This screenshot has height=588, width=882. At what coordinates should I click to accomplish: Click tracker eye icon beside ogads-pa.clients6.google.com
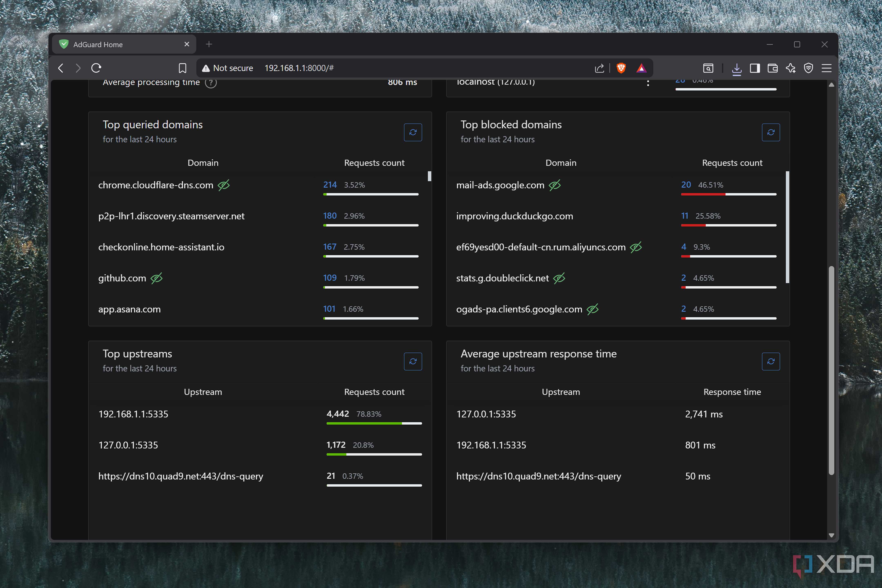tap(592, 309)
